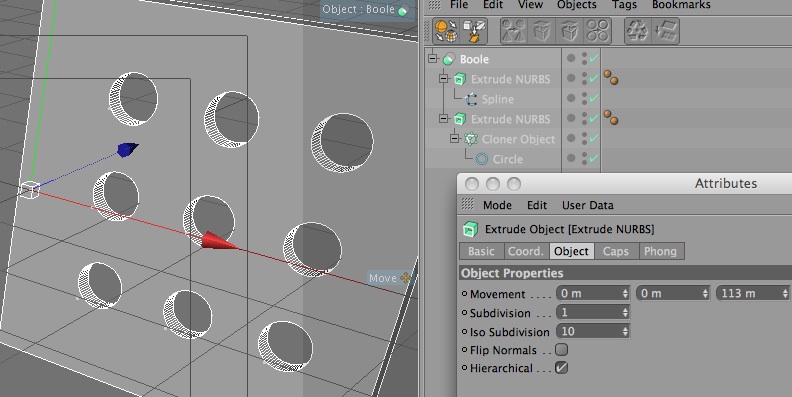Open the Mode menu in Attributes
This screenshot has height=397, width=792.
coord(498,205)
